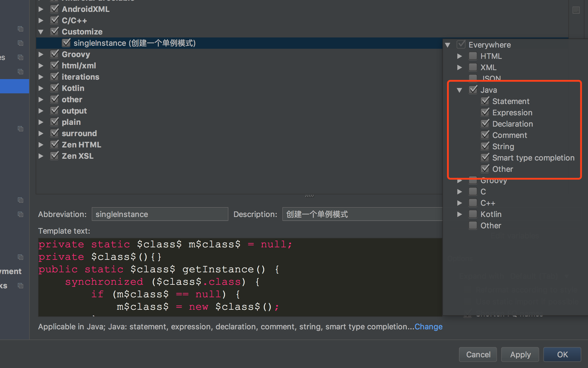Viewport: 588px width, 368px height.
Task: Select the Customize templates group
Action: (x=82, y=32)
